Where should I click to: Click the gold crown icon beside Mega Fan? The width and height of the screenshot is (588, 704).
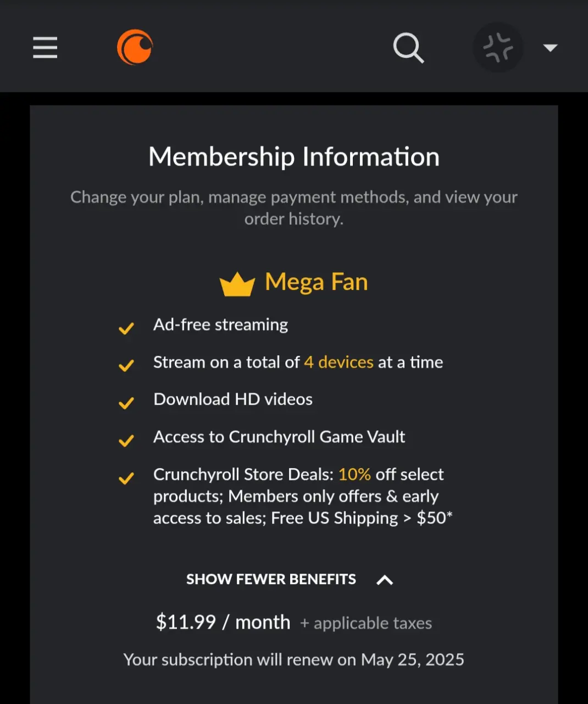click(237, 284)
